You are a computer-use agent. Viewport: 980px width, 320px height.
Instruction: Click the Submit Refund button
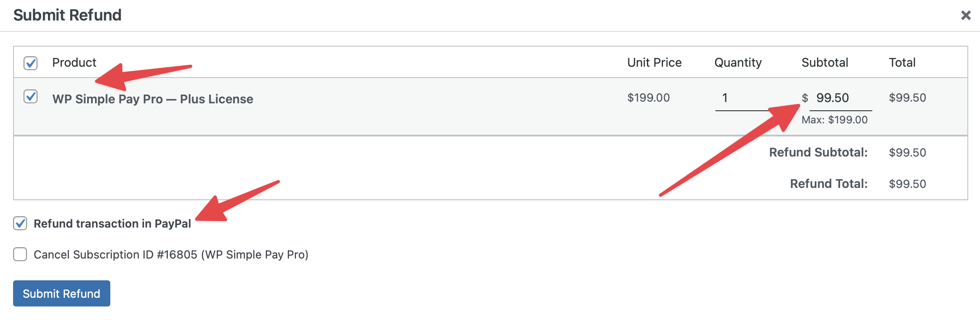61,293
